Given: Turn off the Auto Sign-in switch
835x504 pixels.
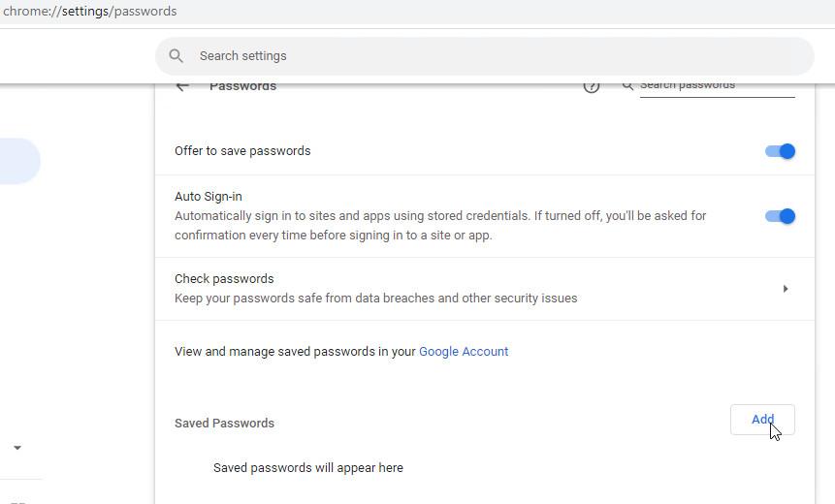Looking at the screenshot, I should (x=780, y=216).
